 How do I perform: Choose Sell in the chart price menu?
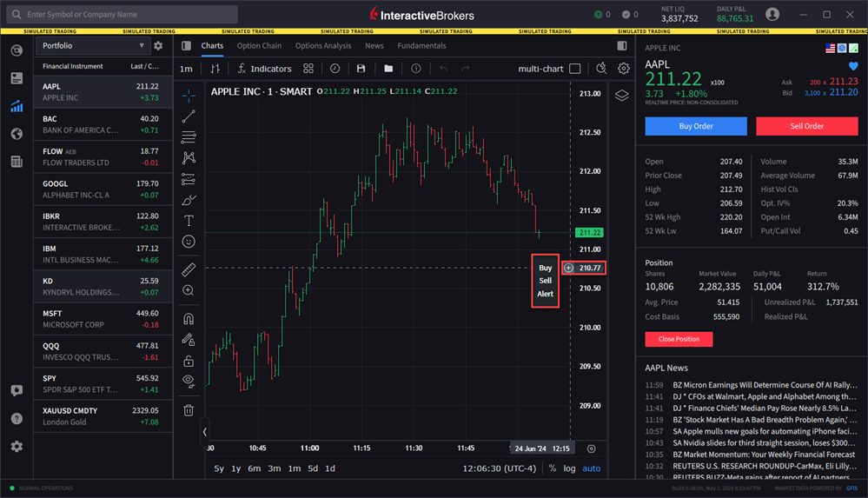(x=546, y=281)
